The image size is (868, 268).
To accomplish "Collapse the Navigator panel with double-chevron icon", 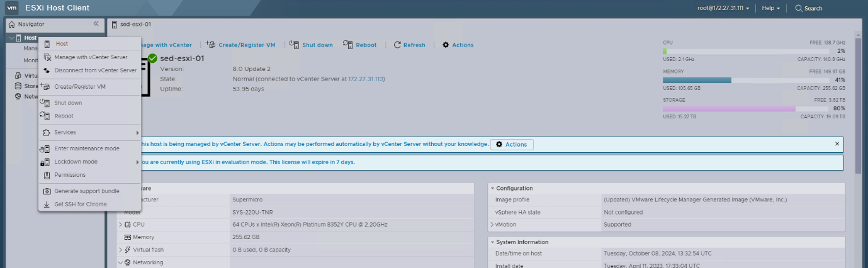I will pos(96,24).
